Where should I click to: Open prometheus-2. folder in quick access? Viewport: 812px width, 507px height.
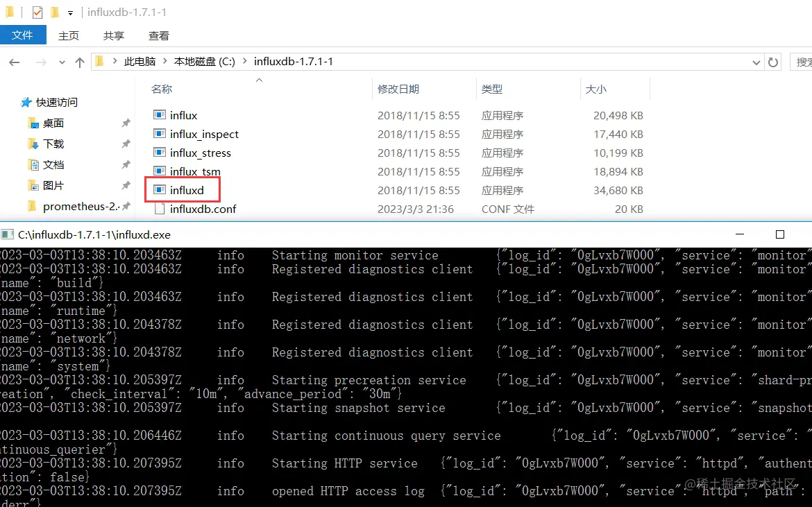(x=81, y=207)
